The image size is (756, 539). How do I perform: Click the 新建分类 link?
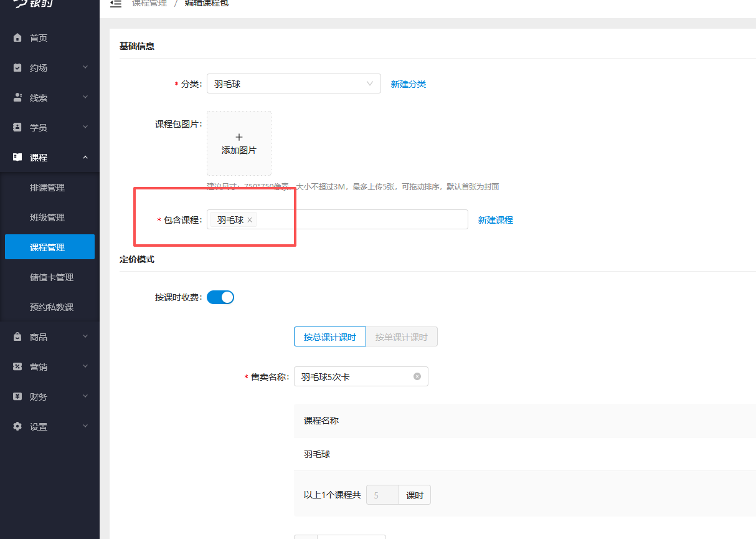coord(409,83)
